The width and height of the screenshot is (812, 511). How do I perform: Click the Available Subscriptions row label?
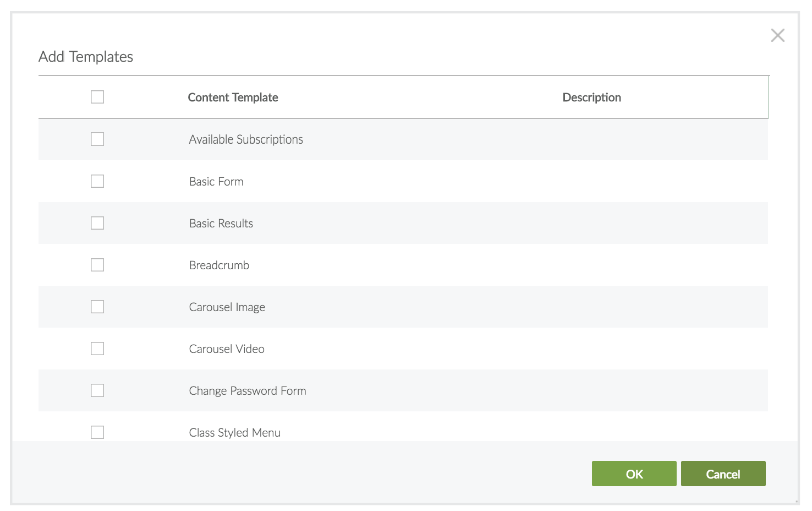tap(246, 140)
